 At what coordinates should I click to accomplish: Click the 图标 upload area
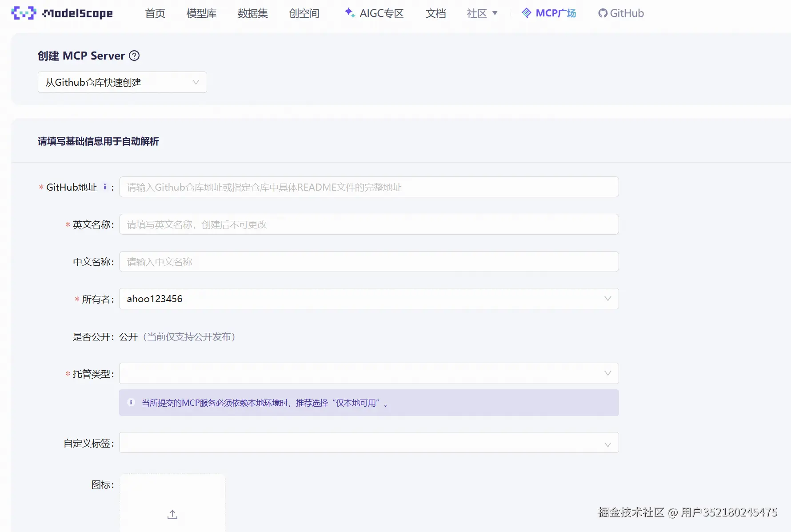(x=172, y=503)
